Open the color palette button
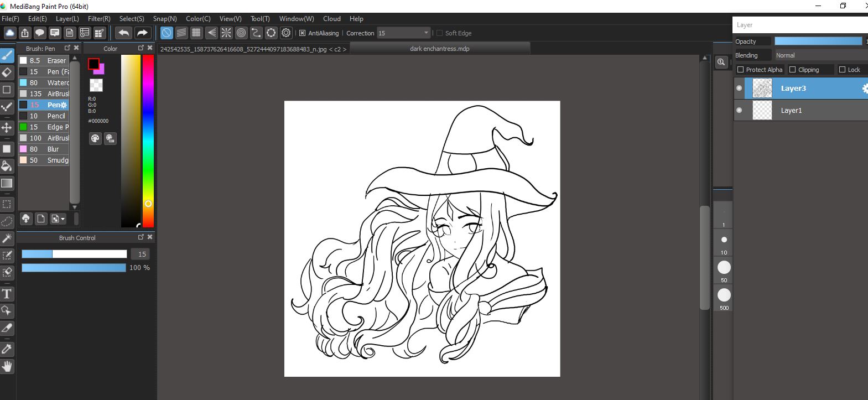Screen dimensions: 868x400 coord(95,138)
